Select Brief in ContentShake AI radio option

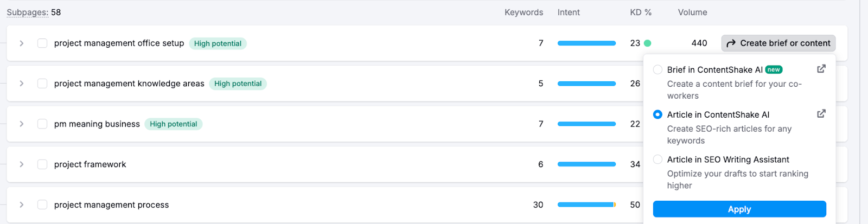[x=658, y=69]
